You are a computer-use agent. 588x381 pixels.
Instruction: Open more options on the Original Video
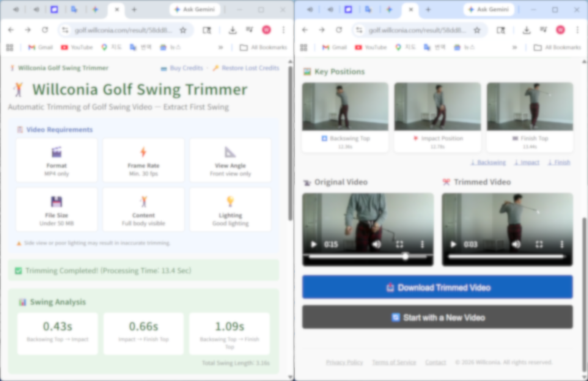click(422, 244)
